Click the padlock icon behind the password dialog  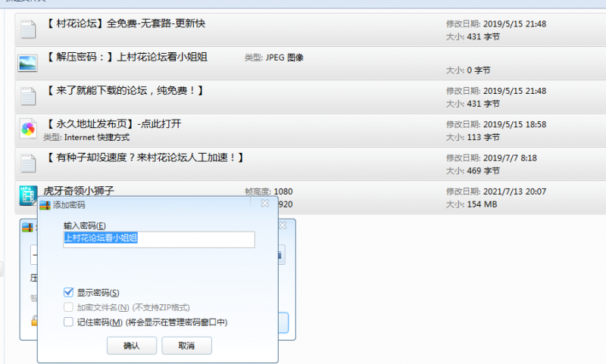(x=33, y=321)
